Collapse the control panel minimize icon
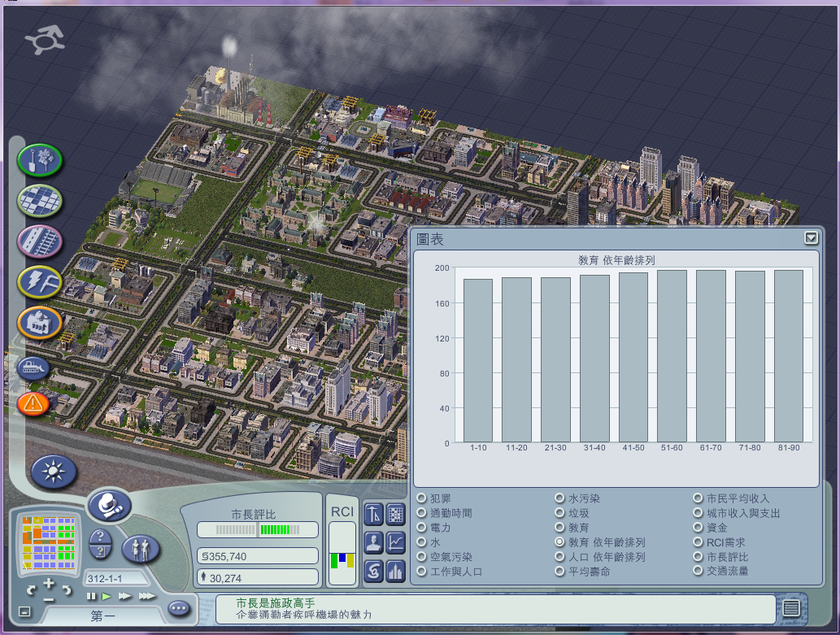 pos(24,611)
